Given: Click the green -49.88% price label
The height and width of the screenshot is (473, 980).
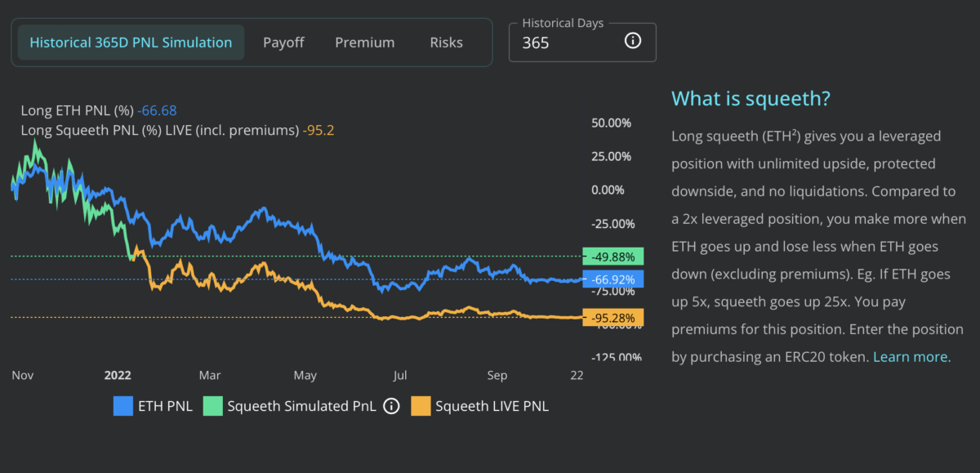Looking at the screenshot, I should point(613,257).
